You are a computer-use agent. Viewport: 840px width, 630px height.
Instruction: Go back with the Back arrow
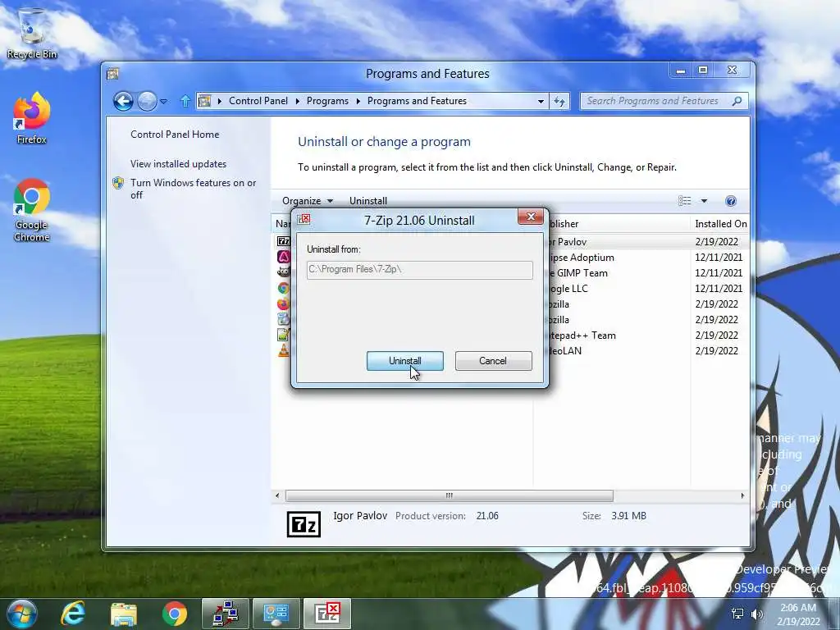pos(123,101)
